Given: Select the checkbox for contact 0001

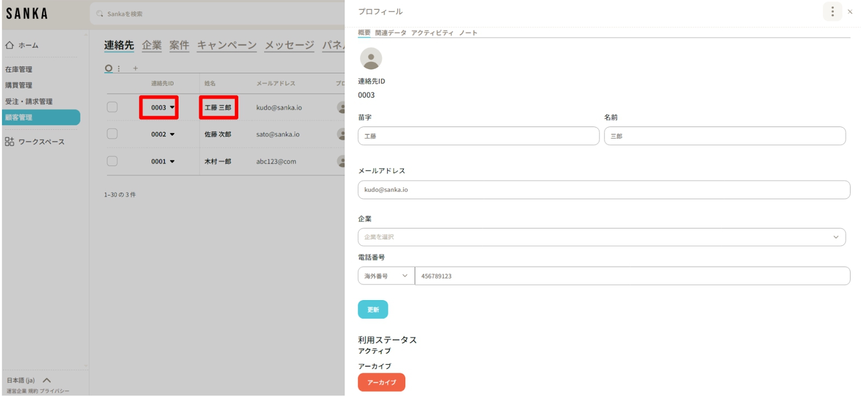Looking at the screenshot, I should click(x=112, y=161).
